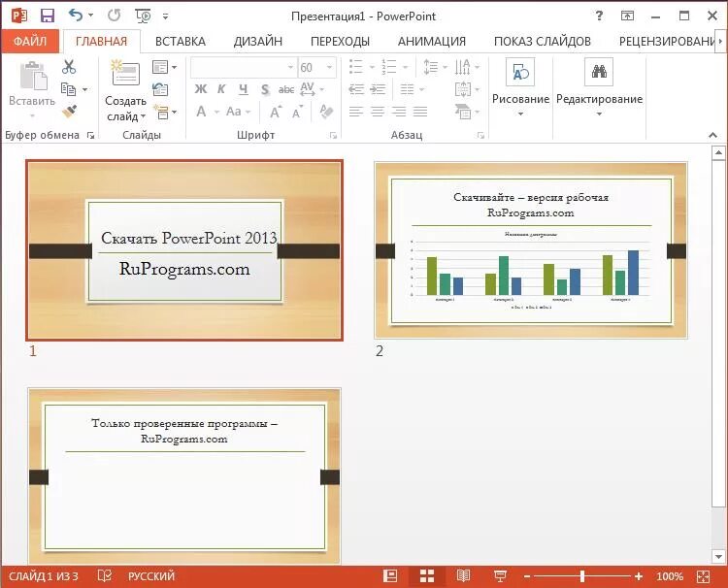Increase list indent level
The height and width of the screenshot is (588, 728).
pos(379,89)
